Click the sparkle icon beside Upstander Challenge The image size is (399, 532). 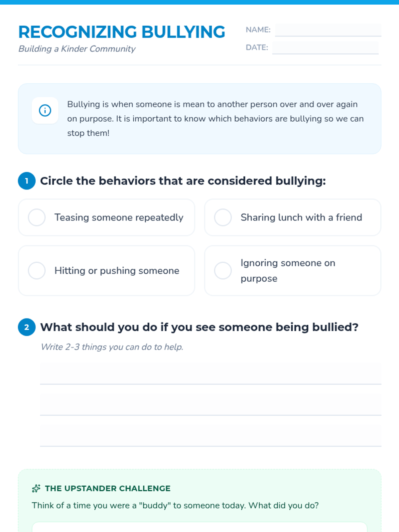click(36, 488)
